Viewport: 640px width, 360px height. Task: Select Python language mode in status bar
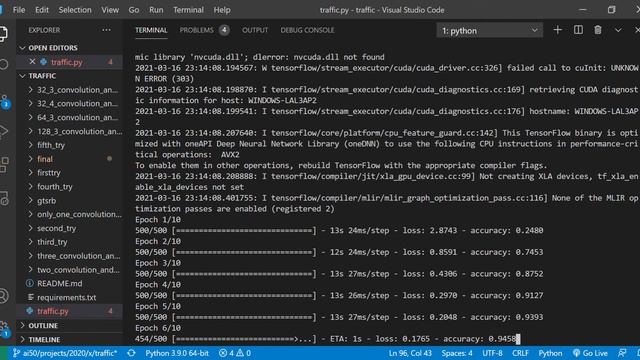[550, 353]
